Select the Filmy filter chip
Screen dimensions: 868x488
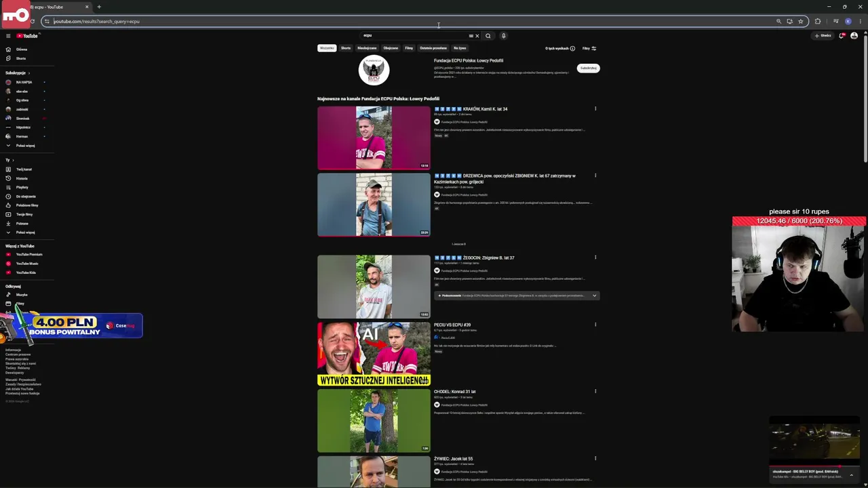tap(409, 48)
